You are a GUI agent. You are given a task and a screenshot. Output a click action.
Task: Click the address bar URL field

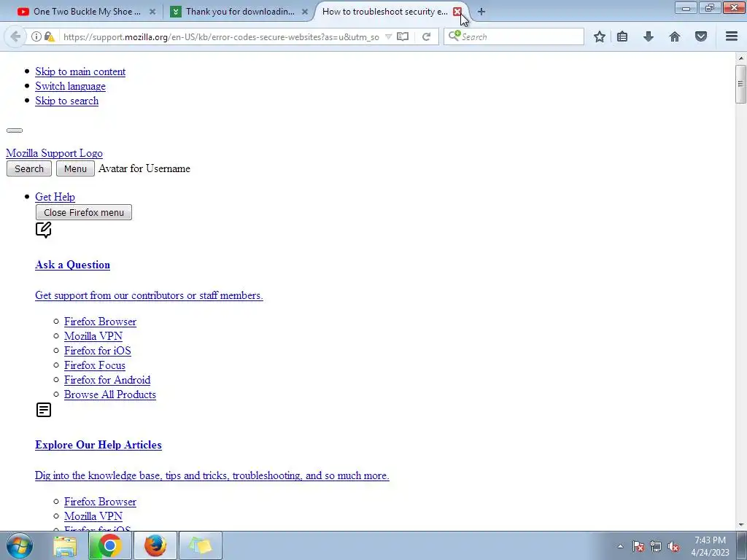pos(221,36)
